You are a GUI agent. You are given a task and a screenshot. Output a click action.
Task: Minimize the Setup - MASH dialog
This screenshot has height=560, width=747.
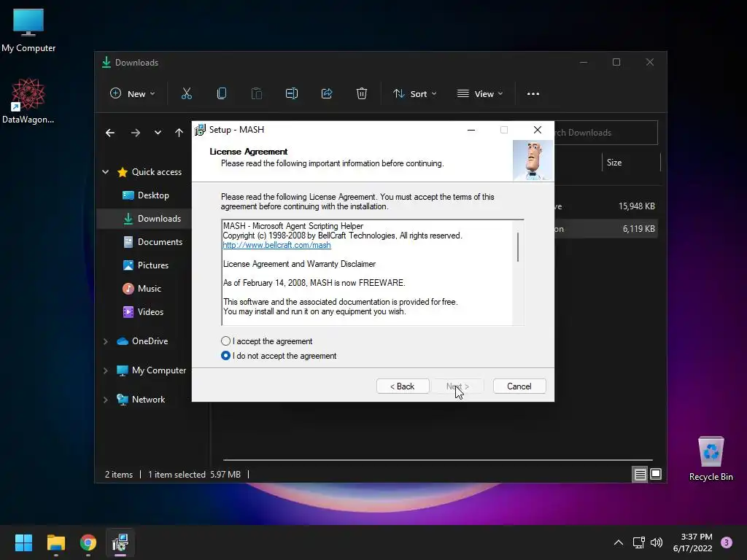click(471, 130)
